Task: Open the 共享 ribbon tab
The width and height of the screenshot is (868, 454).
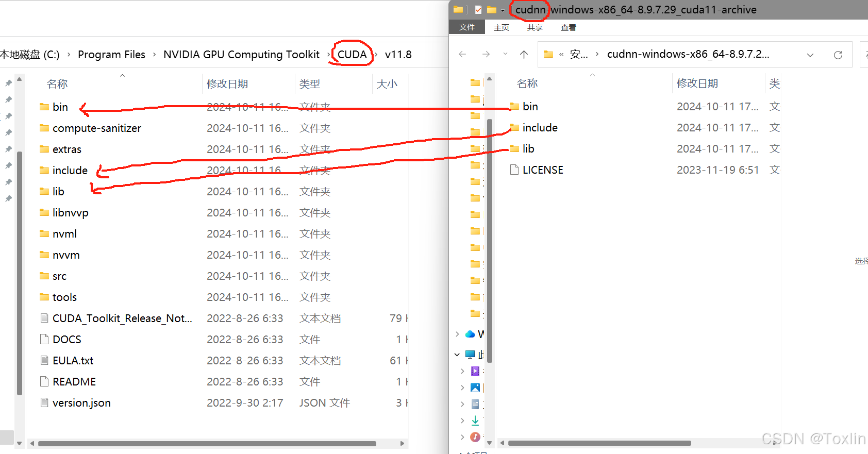Action: pos(535,27)
